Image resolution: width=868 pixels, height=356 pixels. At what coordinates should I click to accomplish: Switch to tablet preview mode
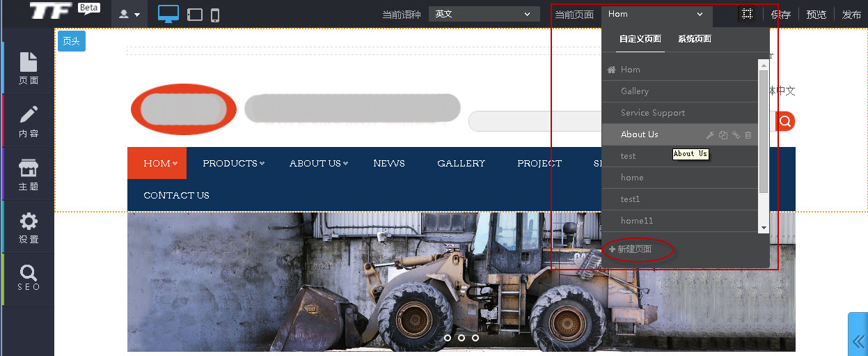tap(195, 15)
